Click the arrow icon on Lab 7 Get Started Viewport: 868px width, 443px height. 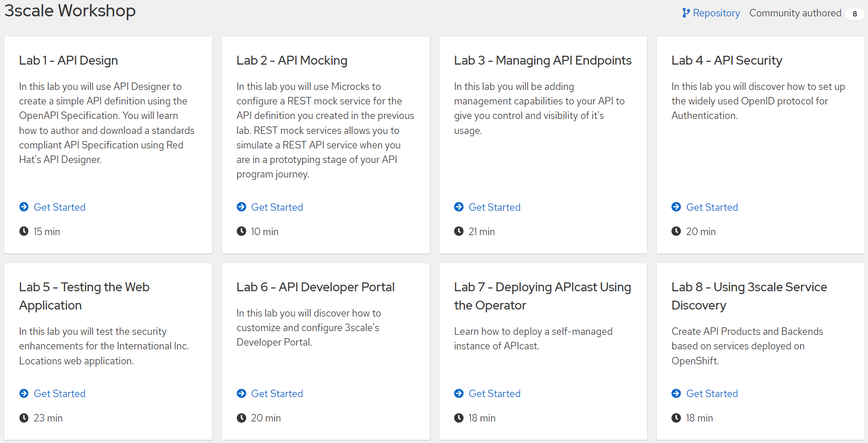pyautogui.click(x=459, y=393)
